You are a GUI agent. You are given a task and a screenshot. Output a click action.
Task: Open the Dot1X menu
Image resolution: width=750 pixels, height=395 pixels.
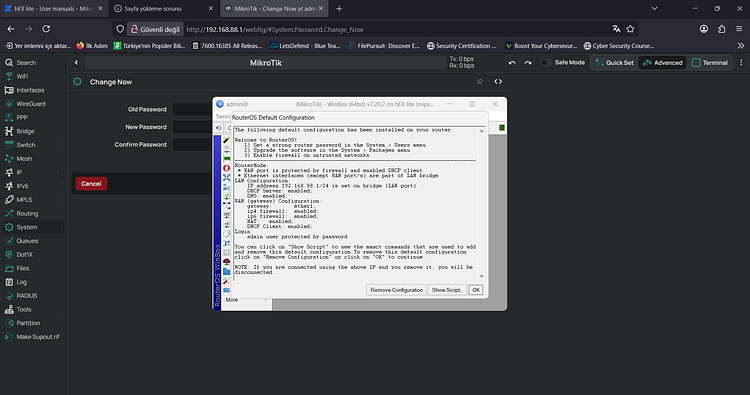point(19,254)
